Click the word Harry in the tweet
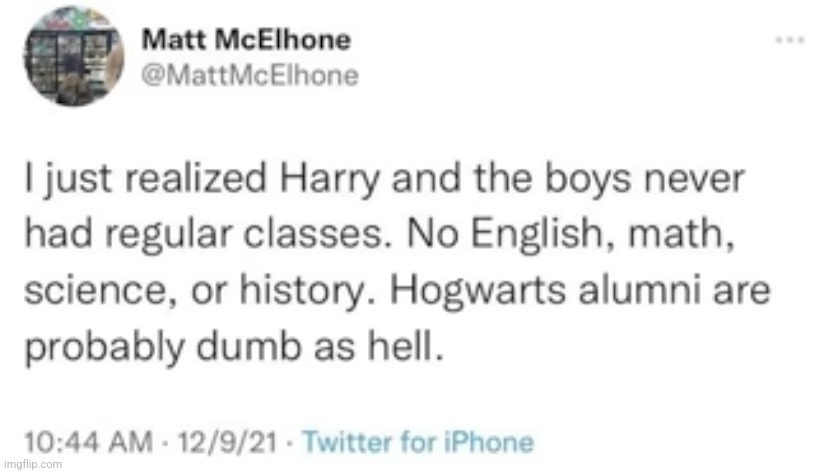 [x=330, y=180]
